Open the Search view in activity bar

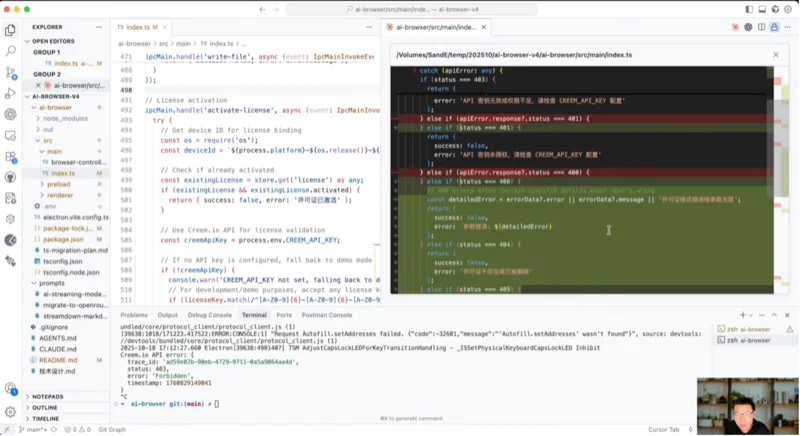point(10,50)
